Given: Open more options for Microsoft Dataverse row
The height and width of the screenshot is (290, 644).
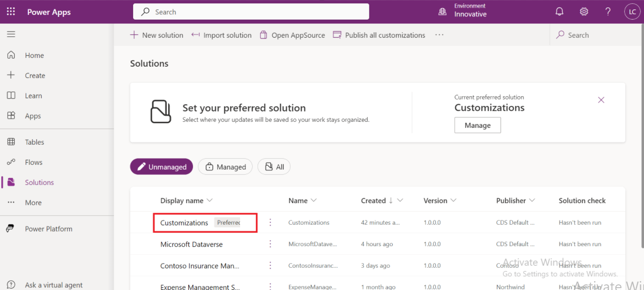Looking at the screenshot, I should 270,244.
